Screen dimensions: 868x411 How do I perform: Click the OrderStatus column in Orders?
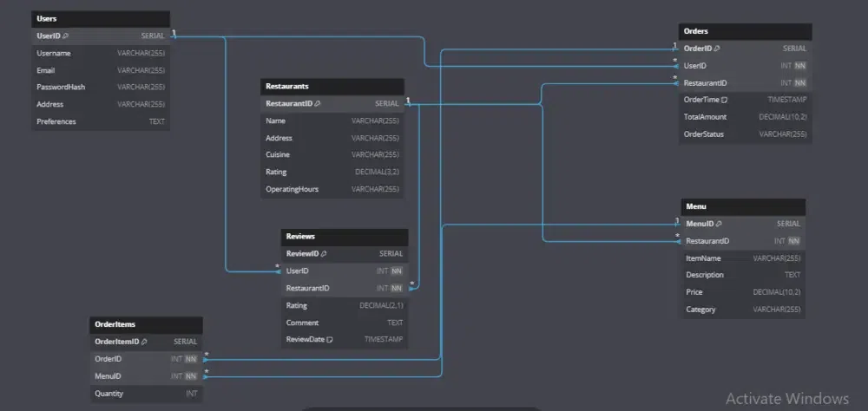[745, 134]
